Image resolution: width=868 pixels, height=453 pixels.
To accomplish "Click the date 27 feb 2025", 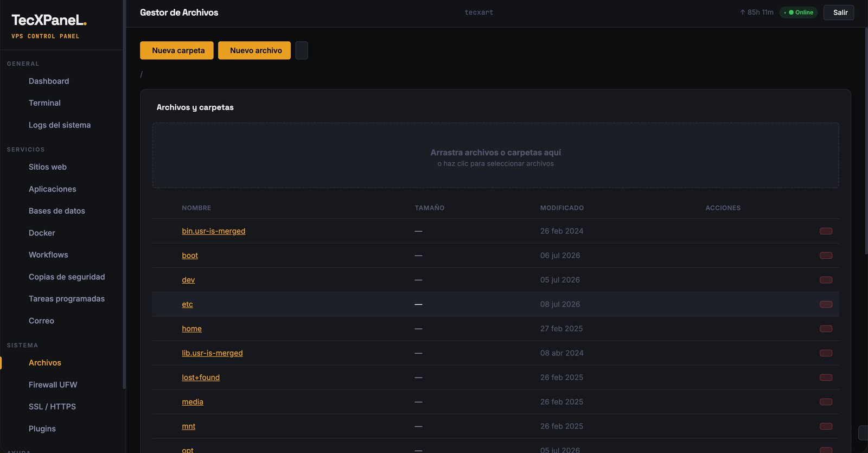I will (561, 329).
